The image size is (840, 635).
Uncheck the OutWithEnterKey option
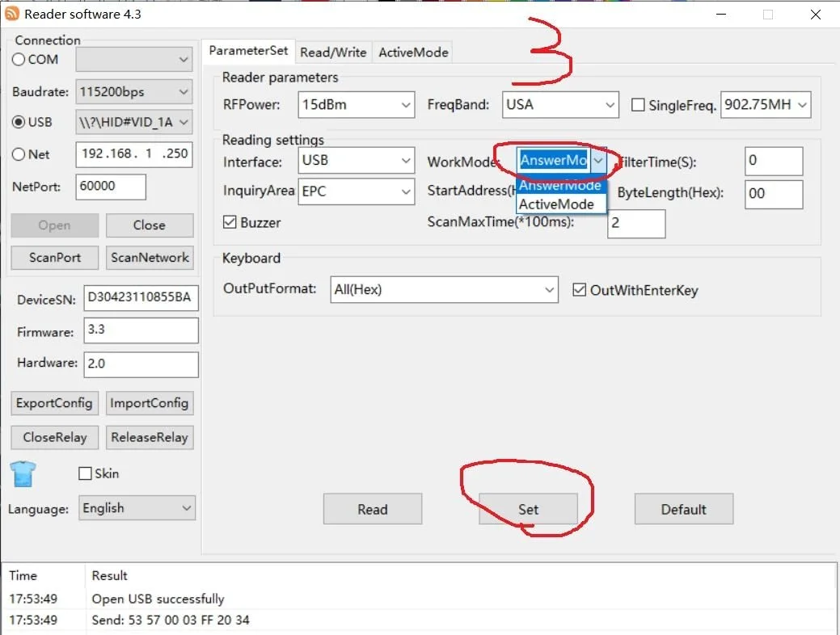click(x=579, y=290)
